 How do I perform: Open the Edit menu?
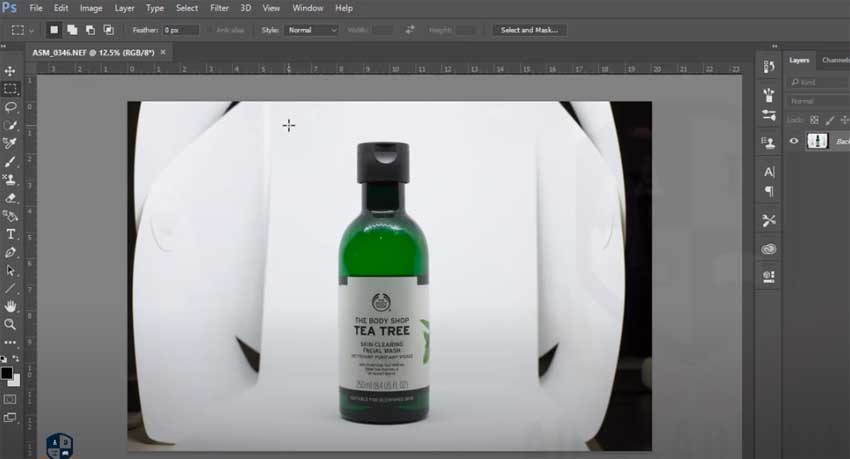pos(61,8)
